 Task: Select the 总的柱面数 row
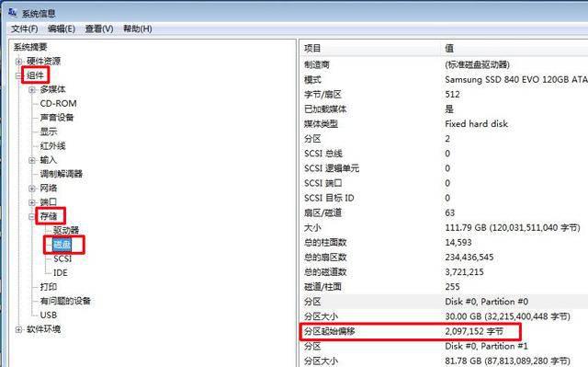coord(444,243)
